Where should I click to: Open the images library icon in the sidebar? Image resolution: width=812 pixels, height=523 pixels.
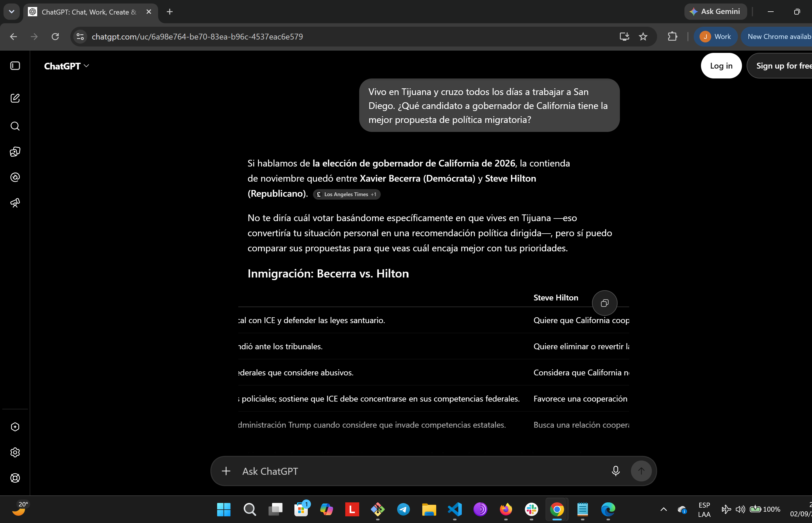click(x=15, y=151)
